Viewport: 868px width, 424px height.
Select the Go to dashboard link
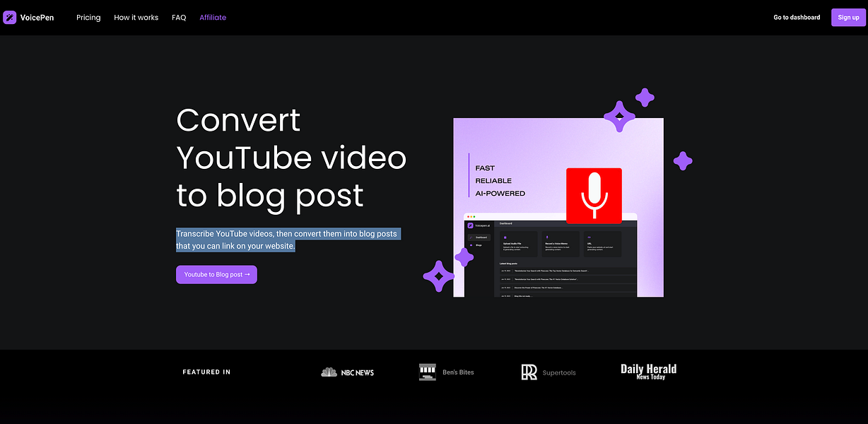(797, 17)
